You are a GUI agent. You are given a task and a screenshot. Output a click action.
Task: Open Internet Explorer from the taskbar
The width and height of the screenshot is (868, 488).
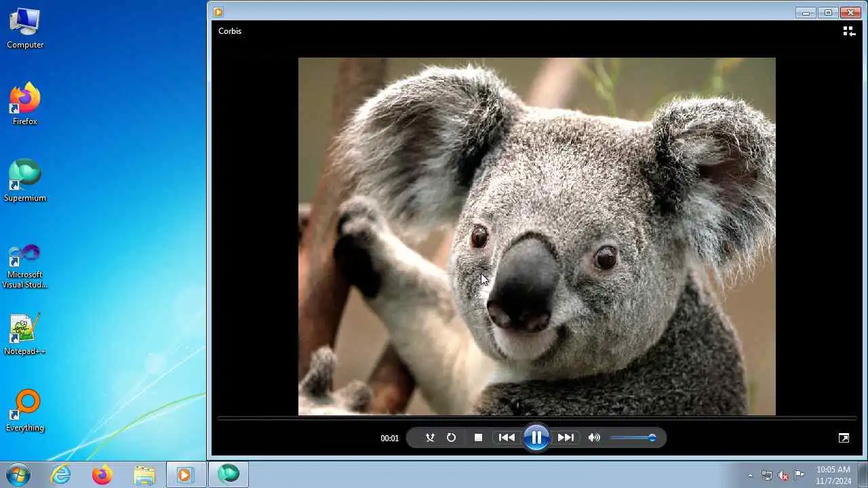click(61, 474)
